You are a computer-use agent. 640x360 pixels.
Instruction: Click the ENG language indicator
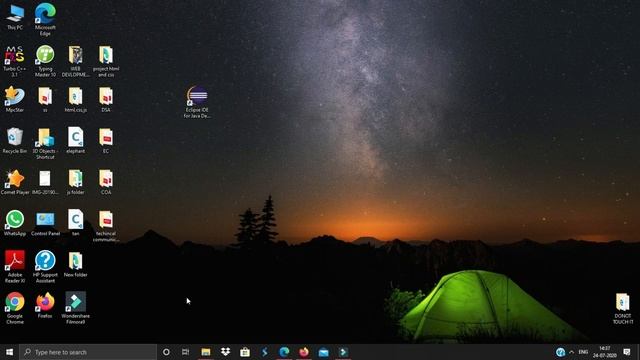click(x=583, y=352)
